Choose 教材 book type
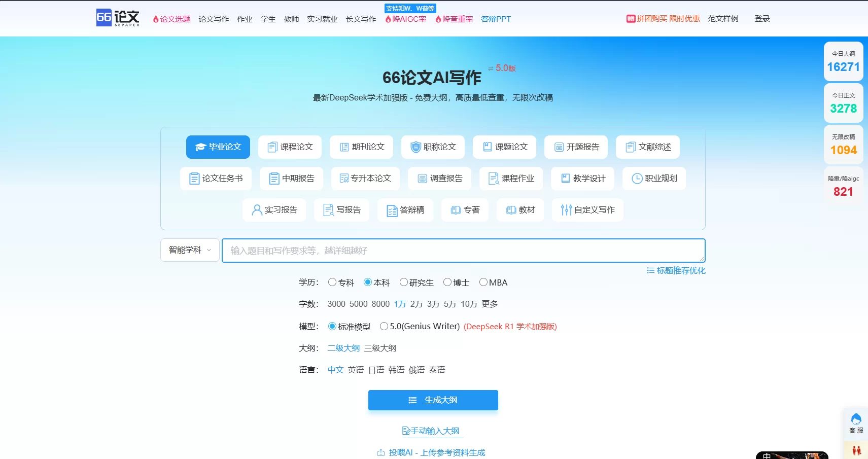868x459 pixels. point(520,210)
